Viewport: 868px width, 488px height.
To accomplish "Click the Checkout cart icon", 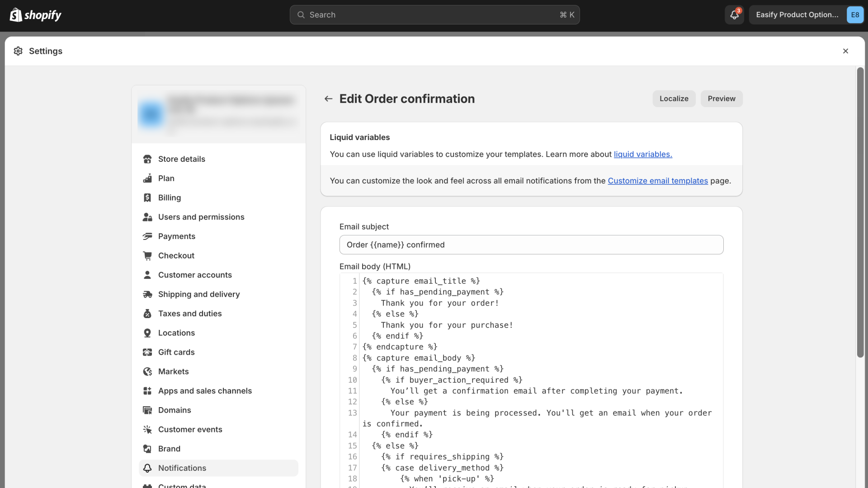I will point(148,255).
